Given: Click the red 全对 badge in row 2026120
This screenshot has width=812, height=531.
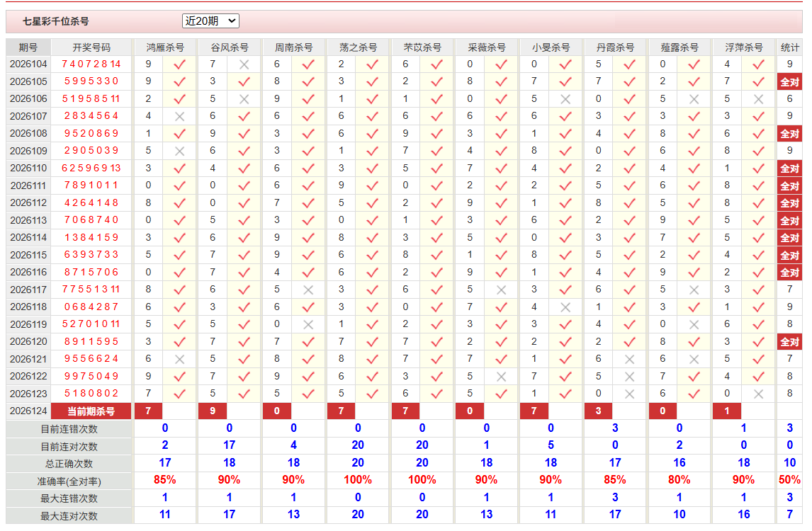Looking at the screenshot, I should [x=790, y=342].
